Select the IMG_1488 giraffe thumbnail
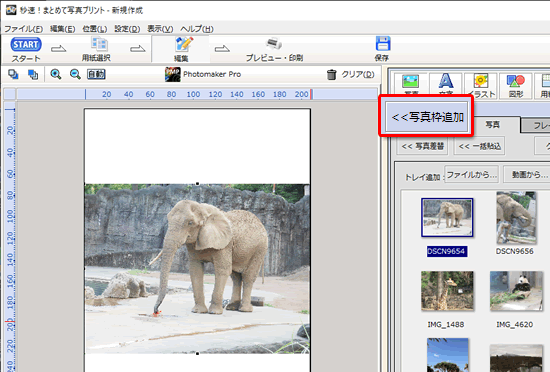This screenshot has height=372, width=550. tap(447, 291)
